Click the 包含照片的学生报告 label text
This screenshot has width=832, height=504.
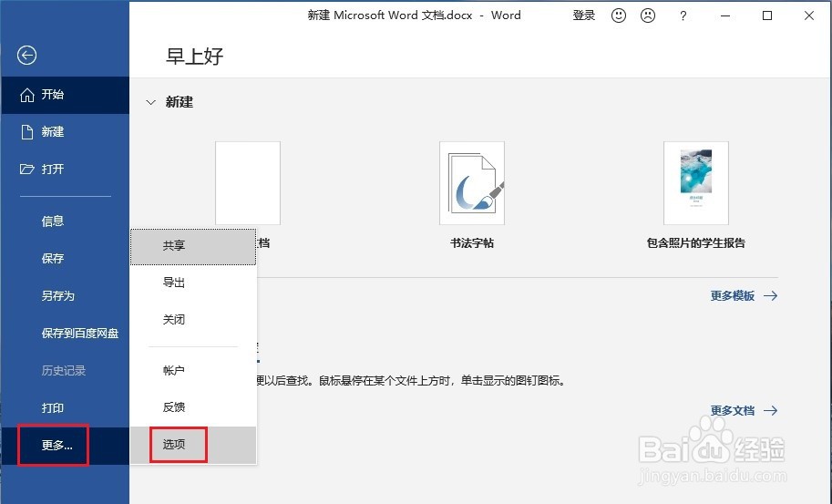[x=696, y=243]
